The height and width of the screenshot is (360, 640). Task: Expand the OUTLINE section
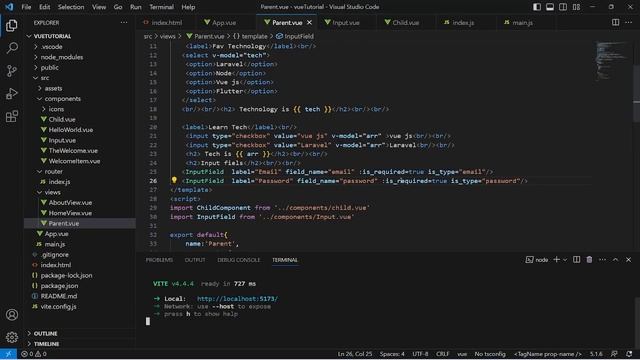pyautogui.click(x=80, y=333)
